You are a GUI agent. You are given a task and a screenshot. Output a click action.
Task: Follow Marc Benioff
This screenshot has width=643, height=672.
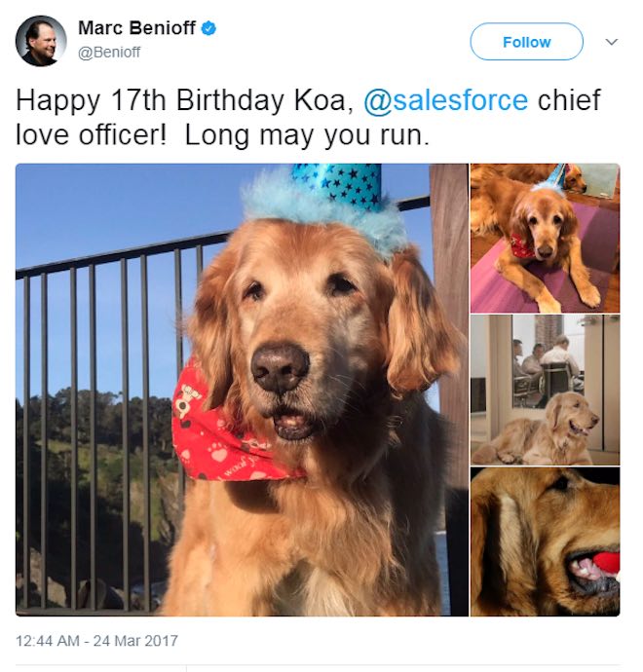click(526, 42)
